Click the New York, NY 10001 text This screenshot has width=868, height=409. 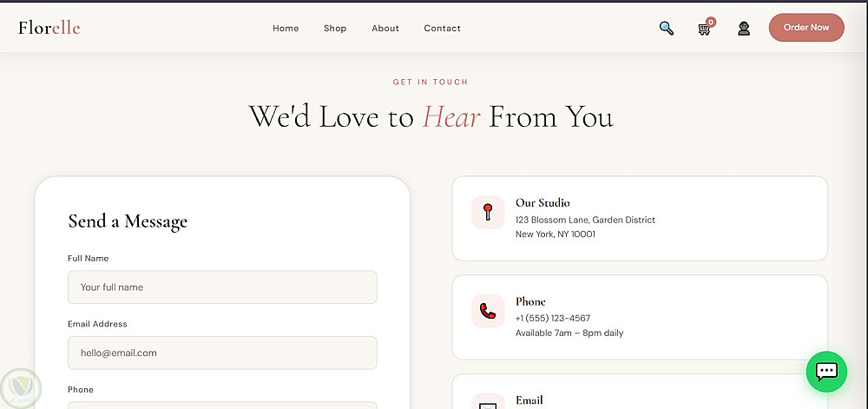tap(556, 234)
